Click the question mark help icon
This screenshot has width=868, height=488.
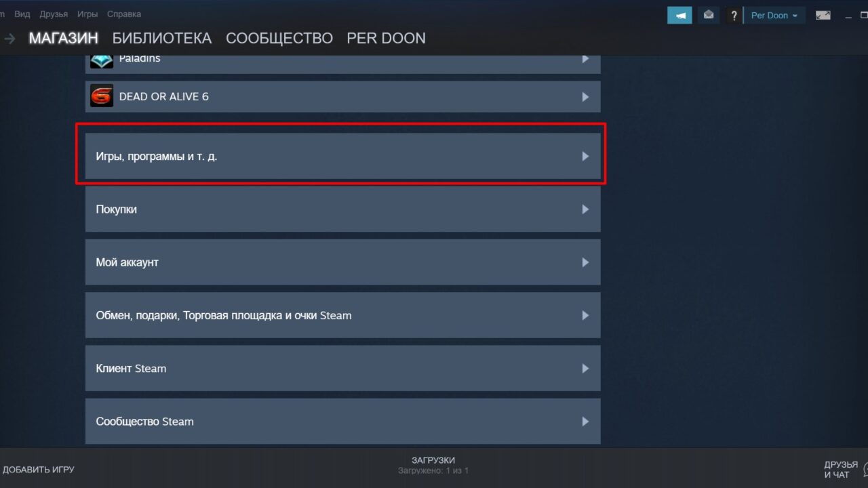pyautogui.click(x=733, y=15)
